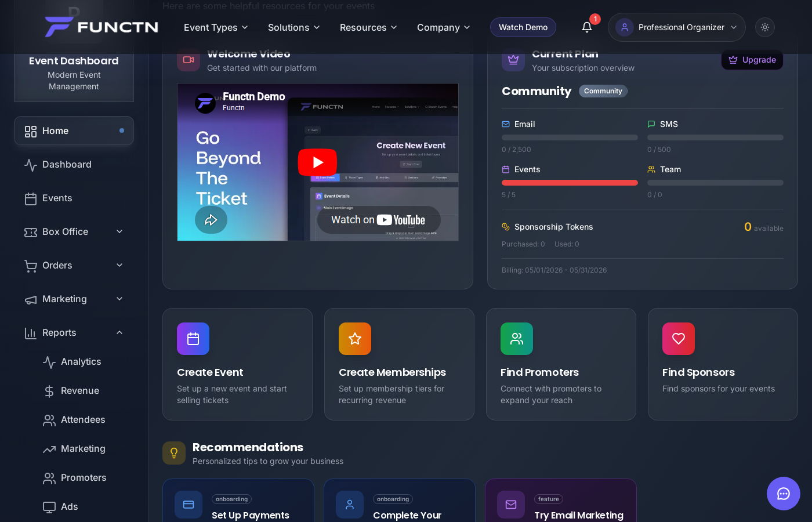Open the Create Event card
Viewport: 812px width, 522px height.
[x=237, y=364]
